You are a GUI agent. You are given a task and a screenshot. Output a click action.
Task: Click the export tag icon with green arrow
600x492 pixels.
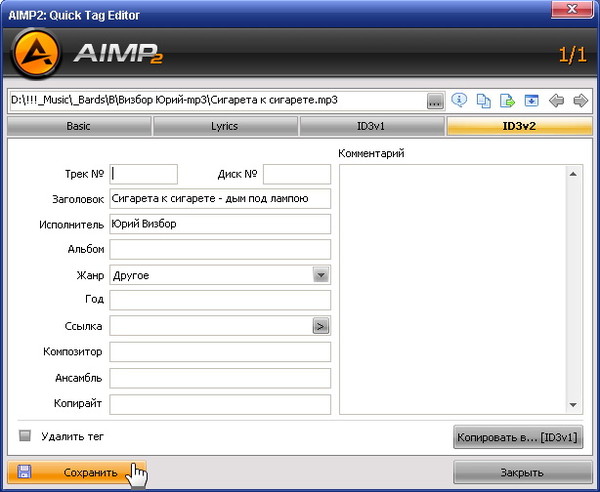507,101
